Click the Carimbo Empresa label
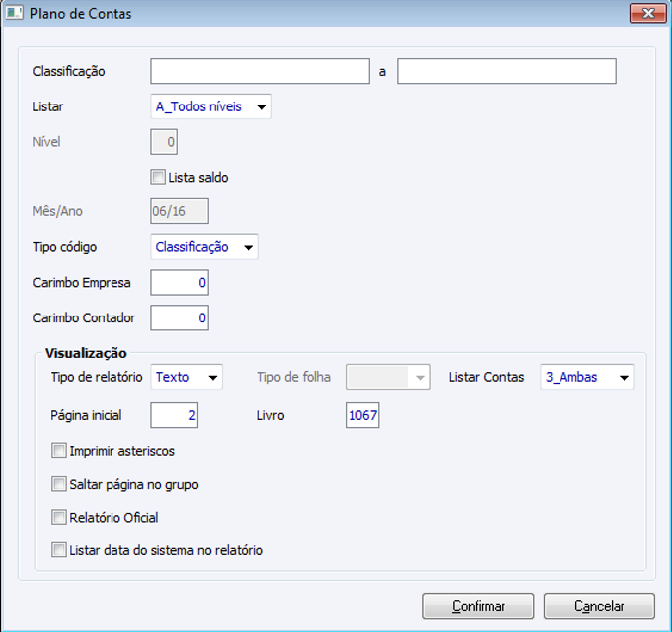The height and width of the screenshot is (632, 672). 82,283
